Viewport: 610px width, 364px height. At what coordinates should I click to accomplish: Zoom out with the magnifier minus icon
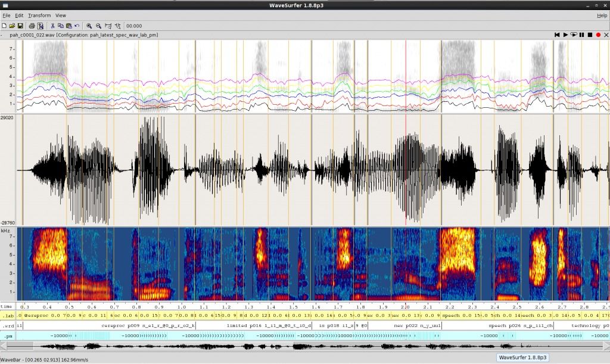pos(98,26)
